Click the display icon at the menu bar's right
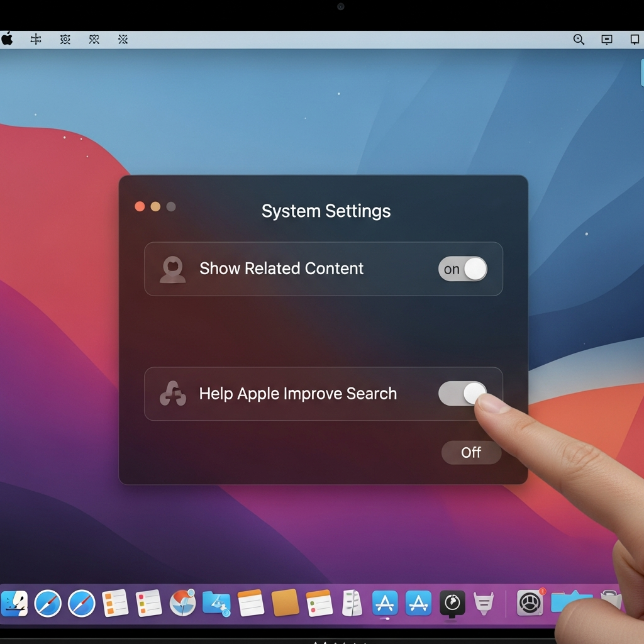 pos(634,39)
